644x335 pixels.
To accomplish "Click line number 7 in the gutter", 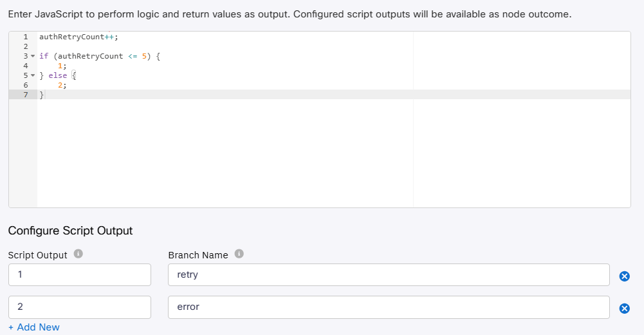I will point(25,95).
